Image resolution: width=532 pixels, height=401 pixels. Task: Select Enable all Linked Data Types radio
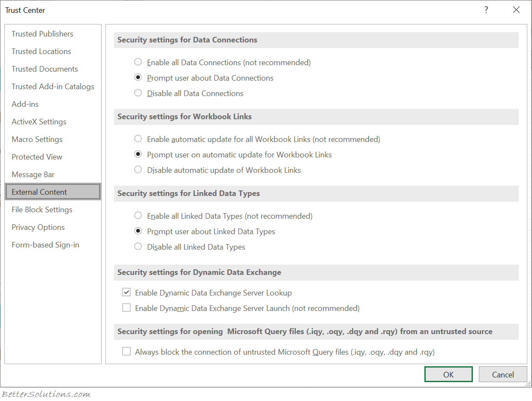pos(138,216)
